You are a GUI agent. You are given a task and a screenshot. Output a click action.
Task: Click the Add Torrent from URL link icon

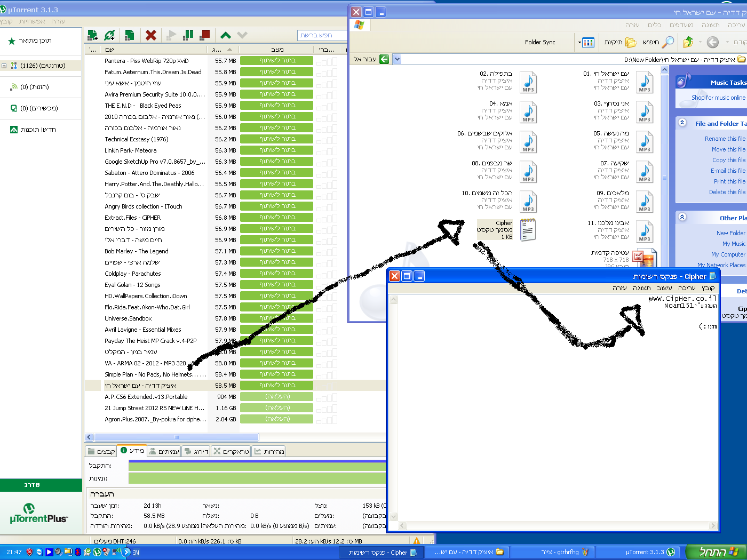pyautogui.click(x=110, y=35)
